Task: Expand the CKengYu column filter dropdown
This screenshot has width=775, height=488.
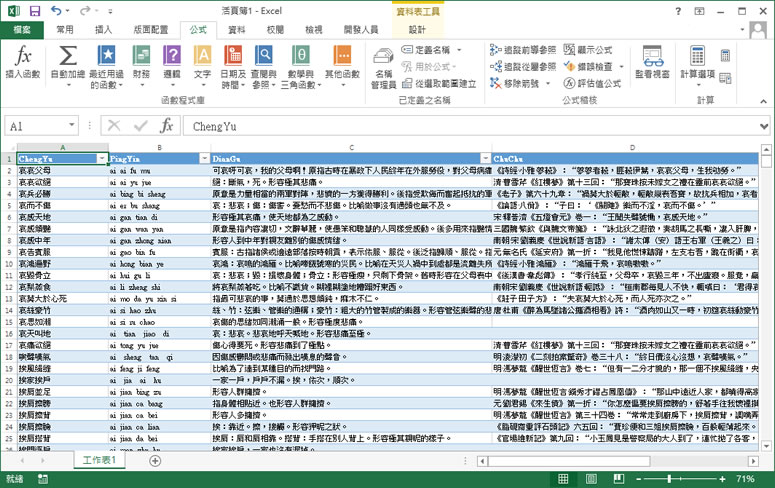Action: click(x=100, y=159)
